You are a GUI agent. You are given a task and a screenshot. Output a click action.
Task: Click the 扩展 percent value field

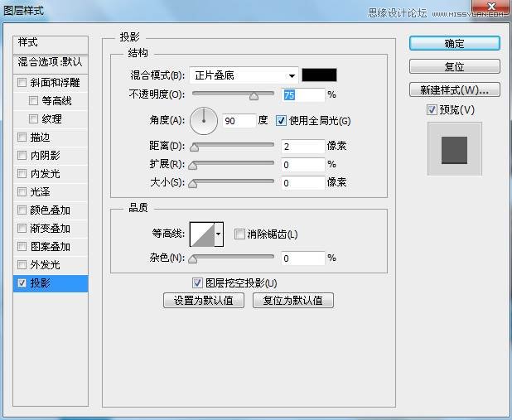pos(303,165)
